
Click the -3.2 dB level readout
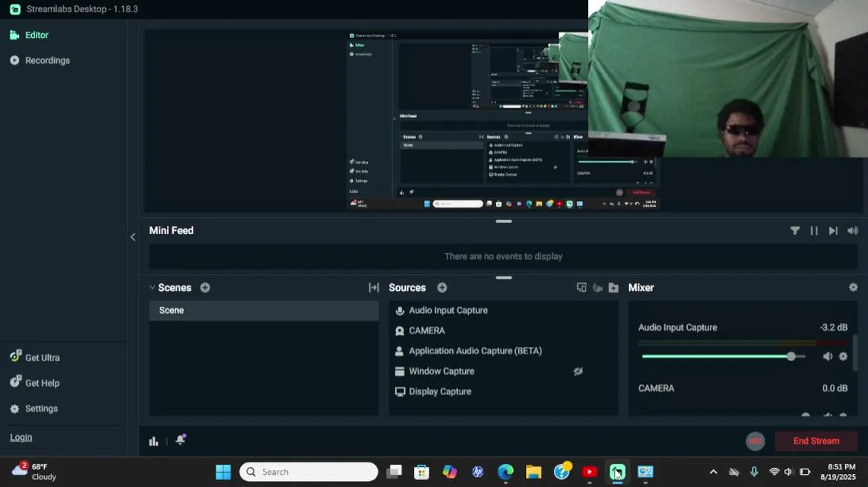coord(834,327)
